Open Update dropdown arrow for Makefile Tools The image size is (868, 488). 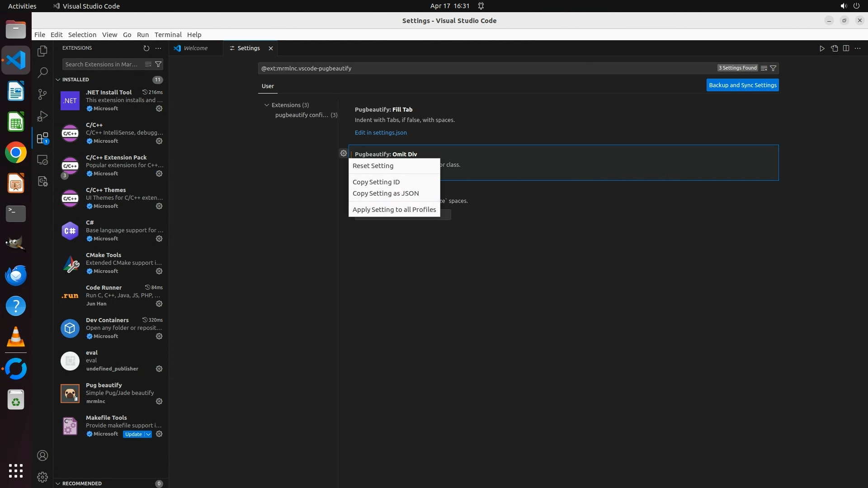tap(148, 434)
